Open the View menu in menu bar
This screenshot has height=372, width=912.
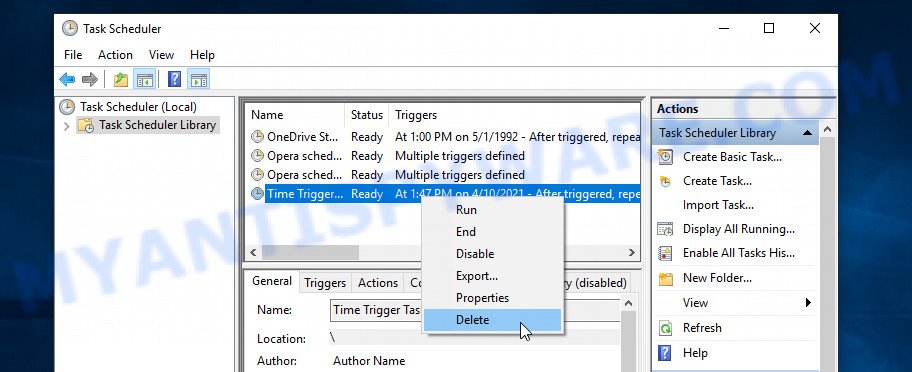pos(161,55)
